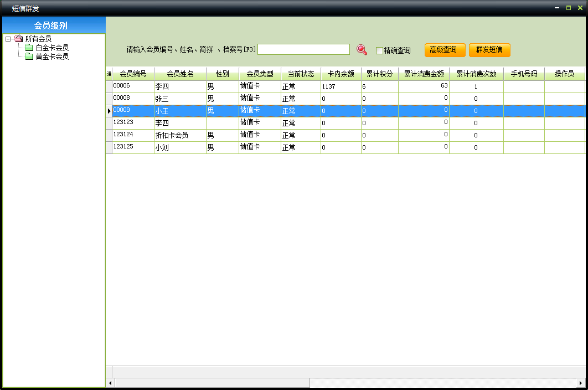The image size is (588, 390).
Task: Click the horizontal scrollbar thumb
Action: coord(212,383)
